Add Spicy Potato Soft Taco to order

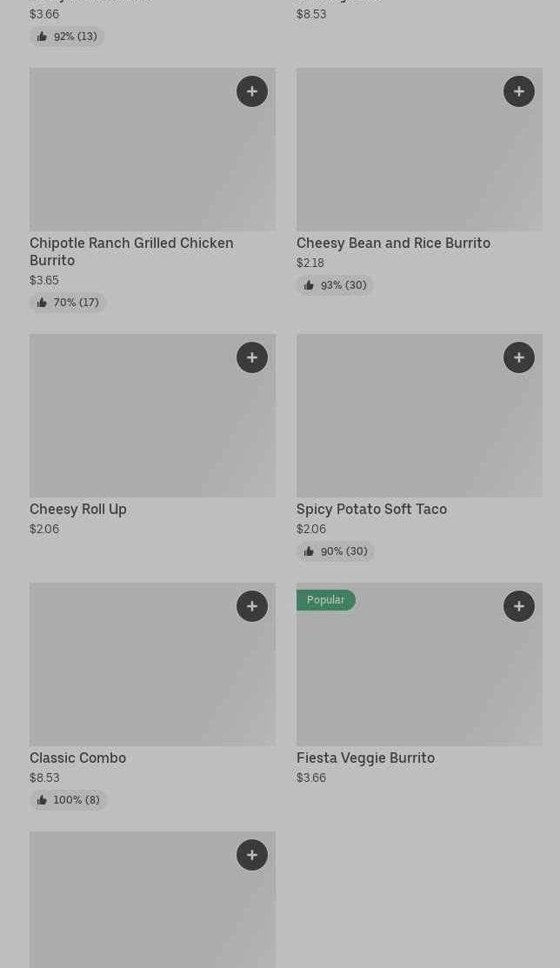click(519, 357)
